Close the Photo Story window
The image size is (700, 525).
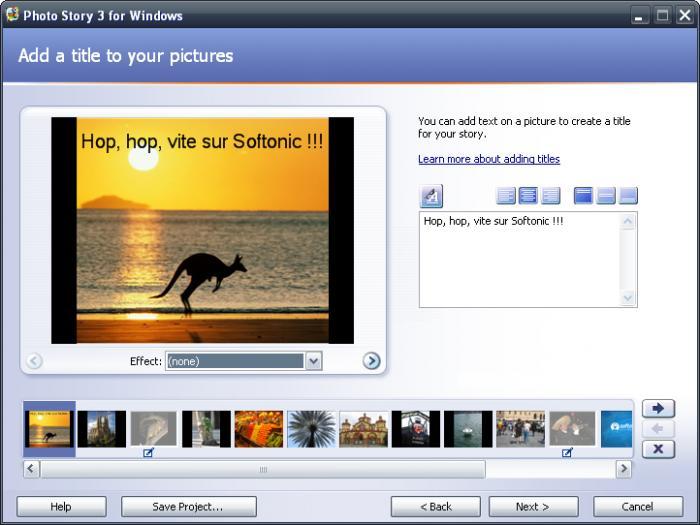pos(685,16)
